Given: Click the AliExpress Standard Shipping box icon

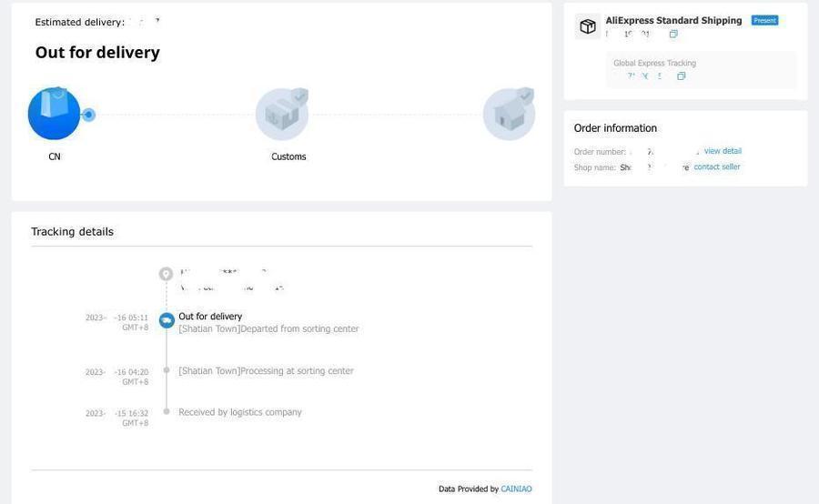Looking at the screenshot, I should coord(588,26).
